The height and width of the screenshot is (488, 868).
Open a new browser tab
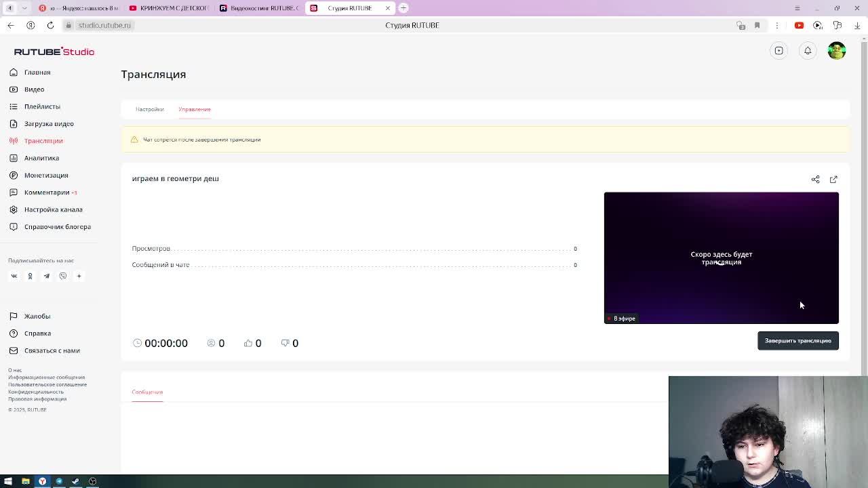click(403, 8)
